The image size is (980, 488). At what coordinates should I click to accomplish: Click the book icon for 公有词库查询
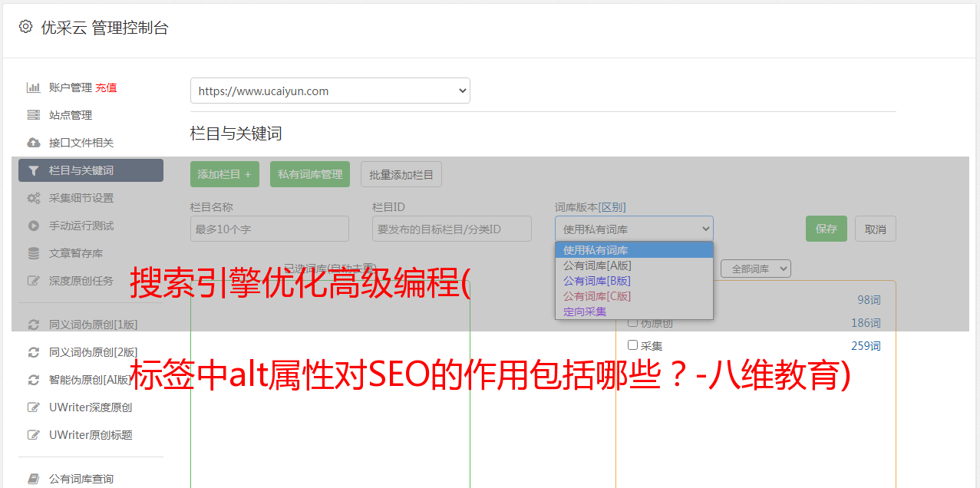click(33, 479)
